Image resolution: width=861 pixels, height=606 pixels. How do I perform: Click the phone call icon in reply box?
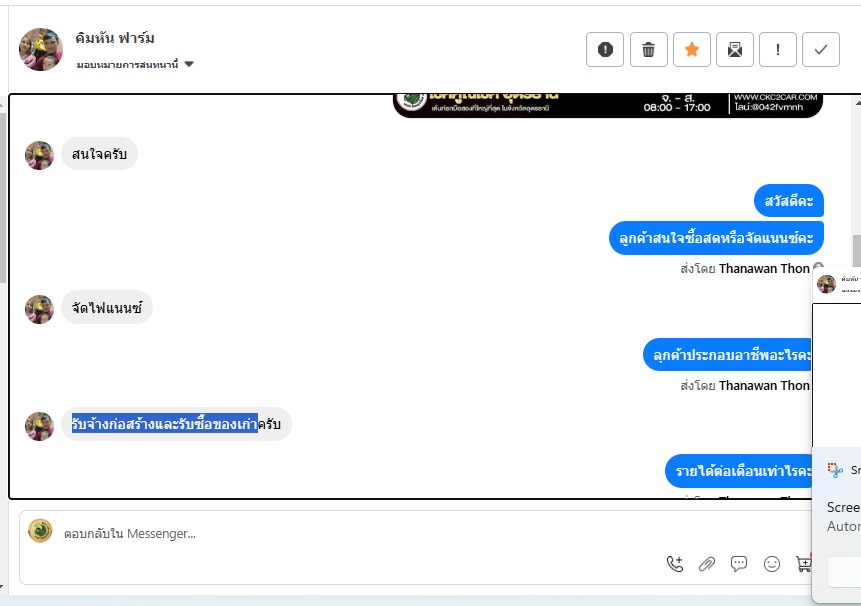pyautogui.click(x=675, y=564)
